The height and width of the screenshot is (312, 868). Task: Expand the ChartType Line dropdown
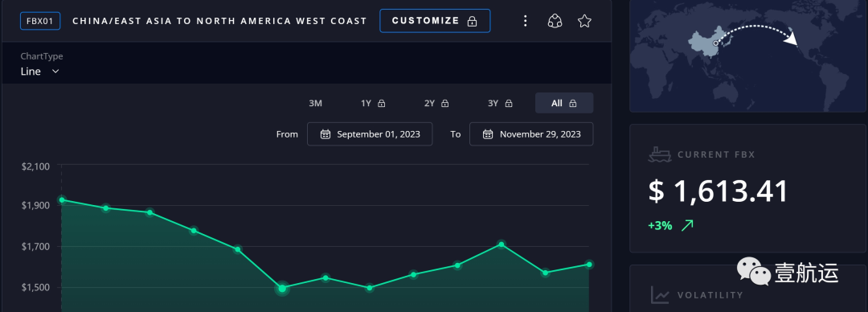point(40,72)
